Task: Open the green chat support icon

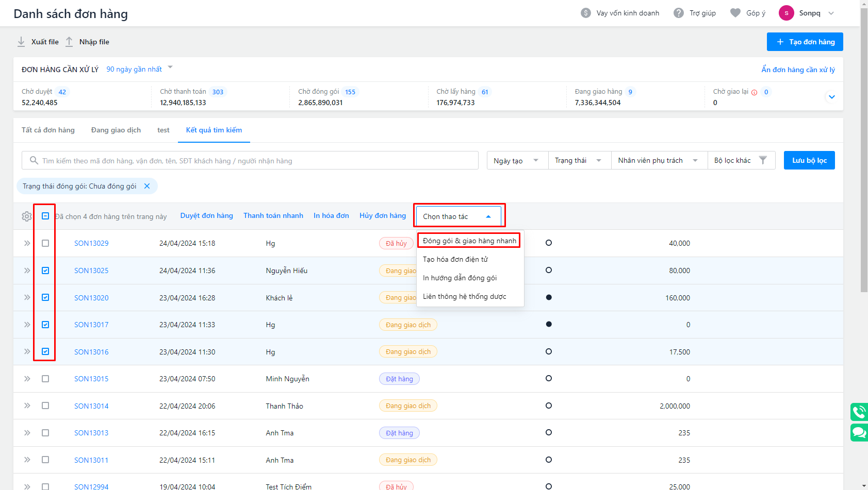Action: 859,432
